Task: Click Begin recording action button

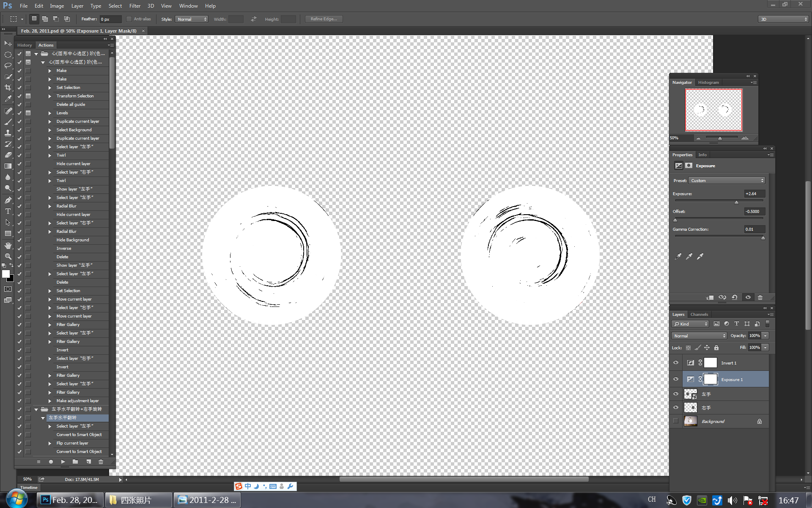Action: (51, 462)
